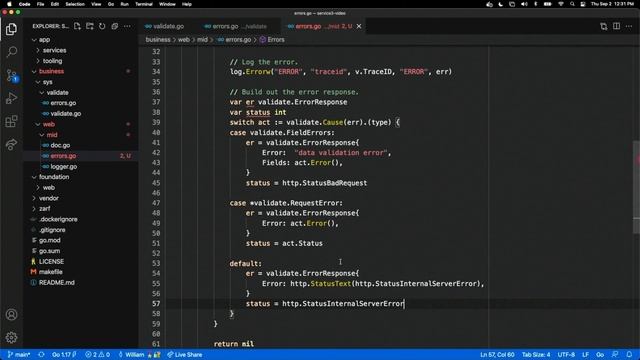
Task: Refresh the Explorer tree
Action: [102, 26]
